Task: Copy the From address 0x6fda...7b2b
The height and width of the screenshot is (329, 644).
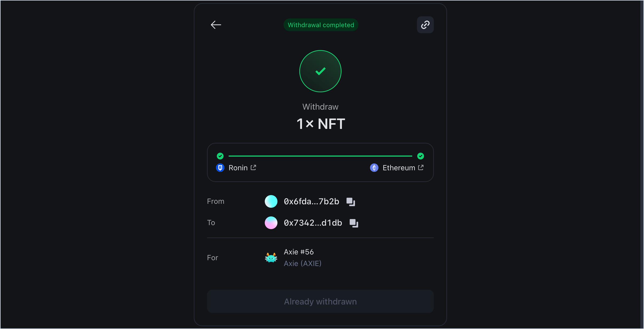Action: pyautogui.click(x=350, y=201)
